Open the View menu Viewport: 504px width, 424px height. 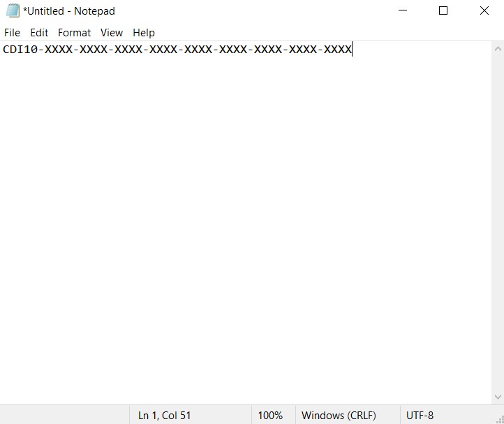[112, 33]
